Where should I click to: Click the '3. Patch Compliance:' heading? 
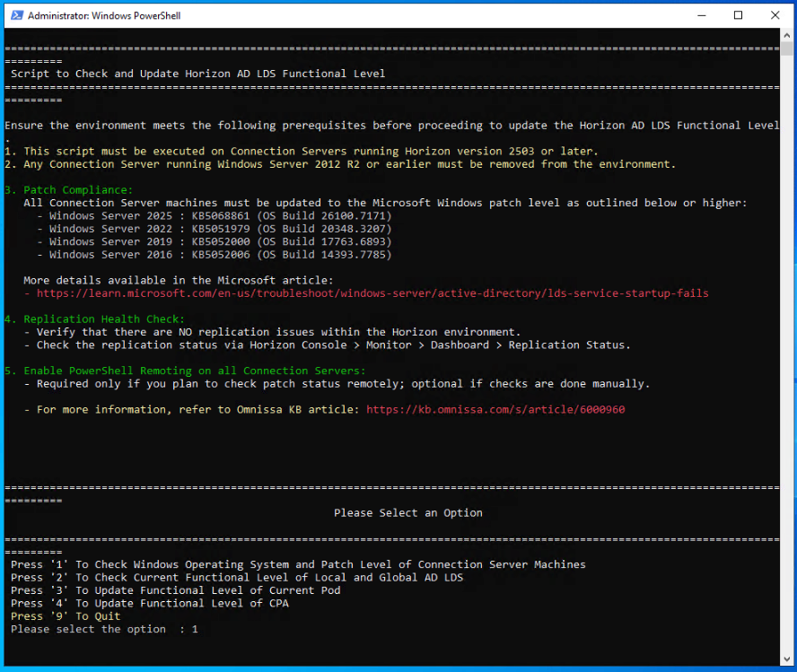pyautogui.click(x=68, y=190)
